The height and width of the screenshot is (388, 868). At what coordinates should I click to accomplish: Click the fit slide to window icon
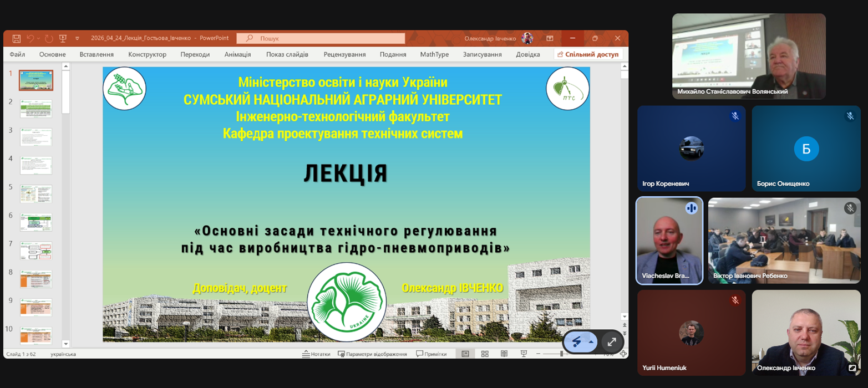[623, 354]
